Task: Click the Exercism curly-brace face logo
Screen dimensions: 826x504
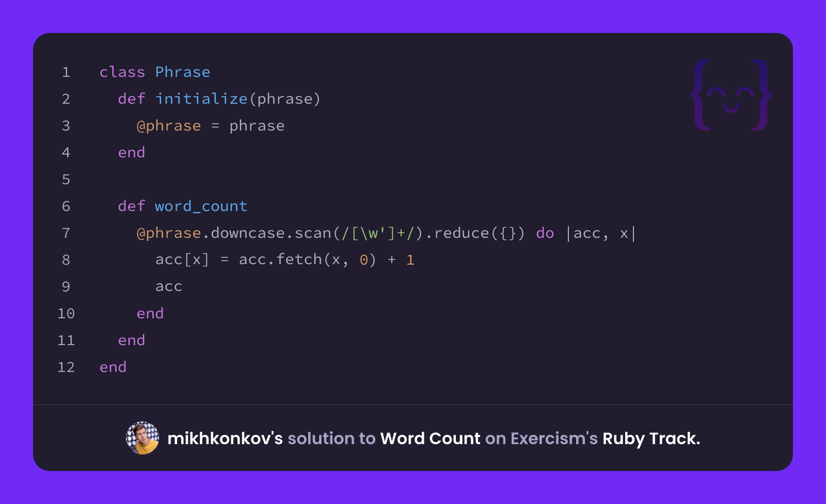Action: coord(731,95)
